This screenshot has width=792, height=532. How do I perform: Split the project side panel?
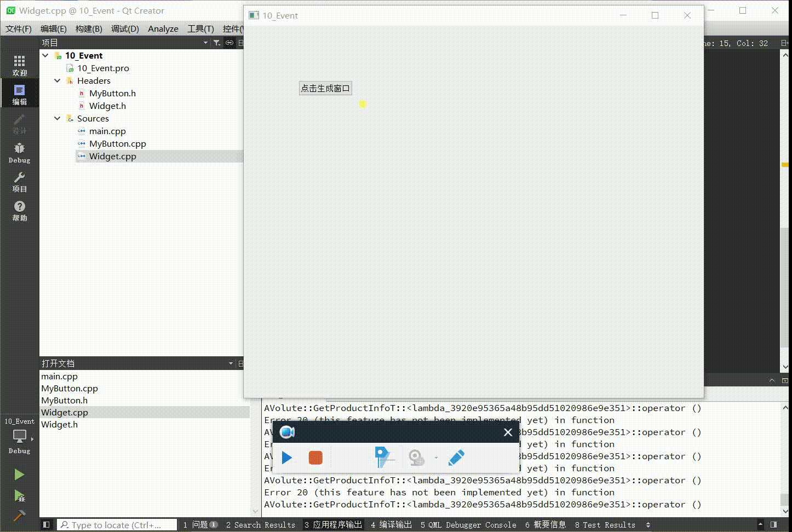pos(240,43)
